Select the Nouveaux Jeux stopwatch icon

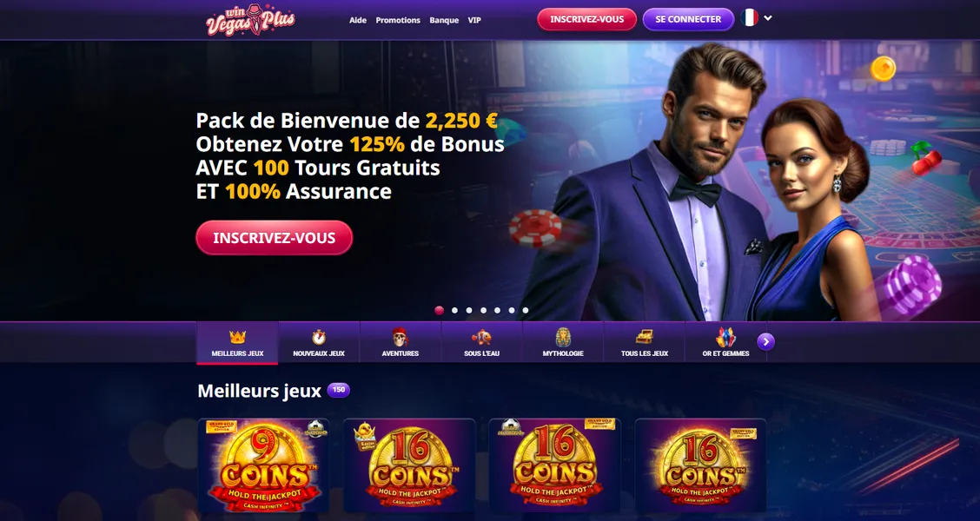coord(319,337)
